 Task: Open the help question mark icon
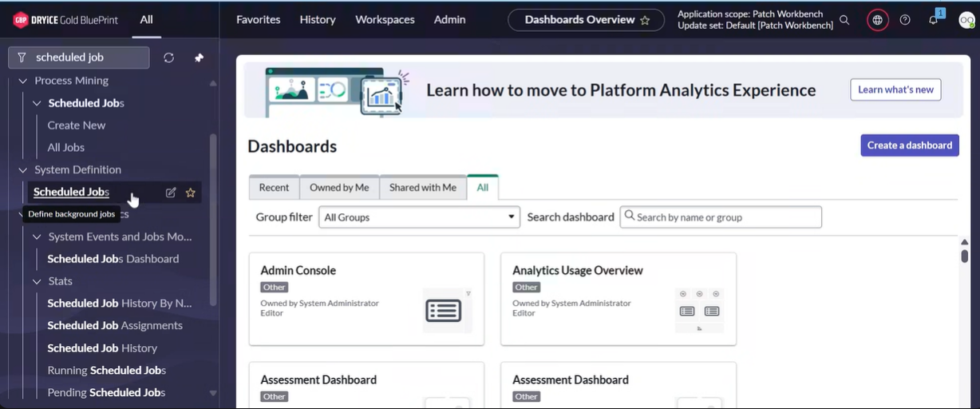pyautogui.click(x=905, y=20)
